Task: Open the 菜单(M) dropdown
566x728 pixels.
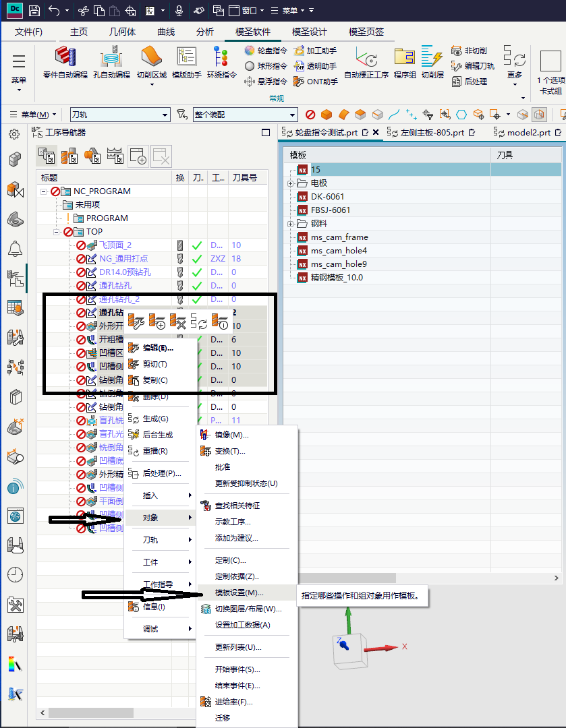Action: tap(32, 114)
